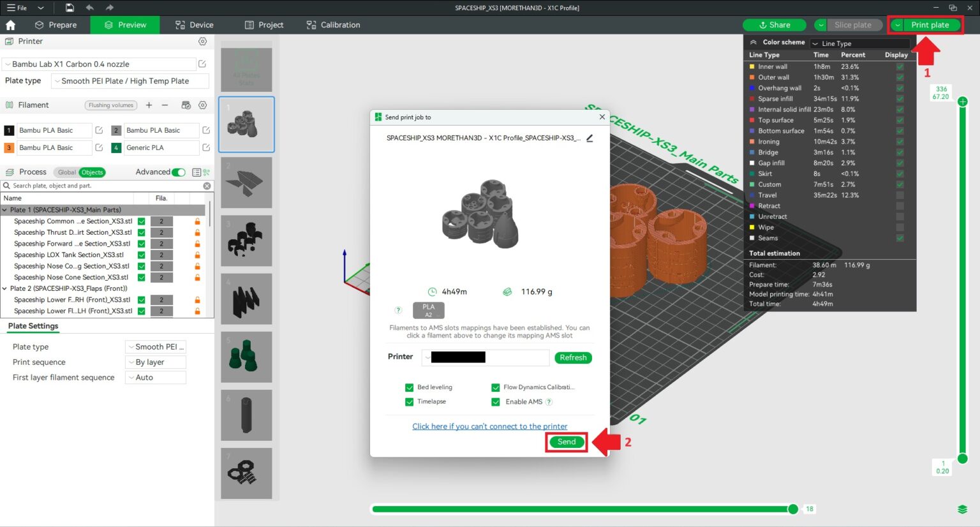
Task: Add a filament with the plus icon
Action: coord(148,105)
